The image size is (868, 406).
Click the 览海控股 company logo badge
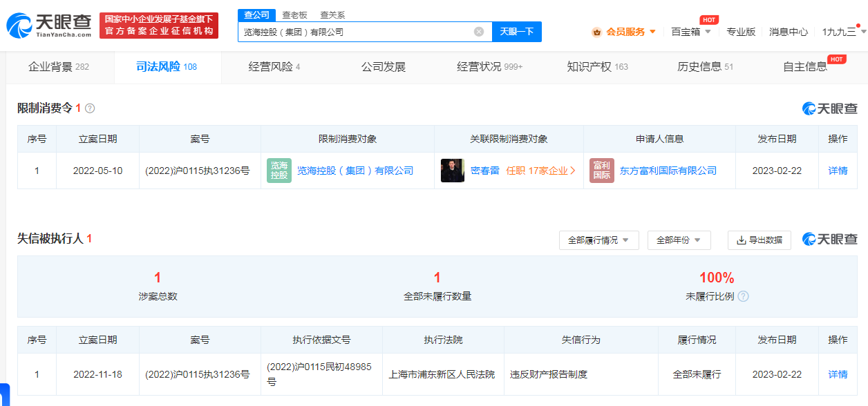(279, 171)
